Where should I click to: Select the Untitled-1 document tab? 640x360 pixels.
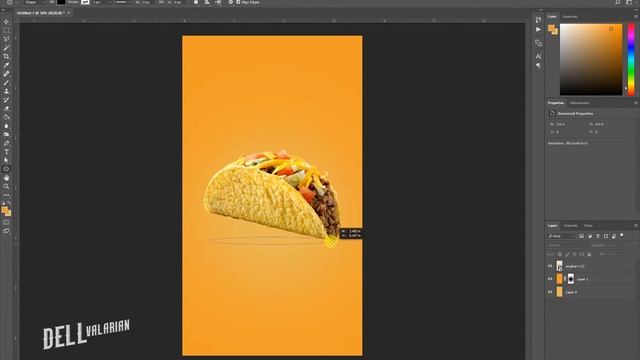[x=41, y=13]
